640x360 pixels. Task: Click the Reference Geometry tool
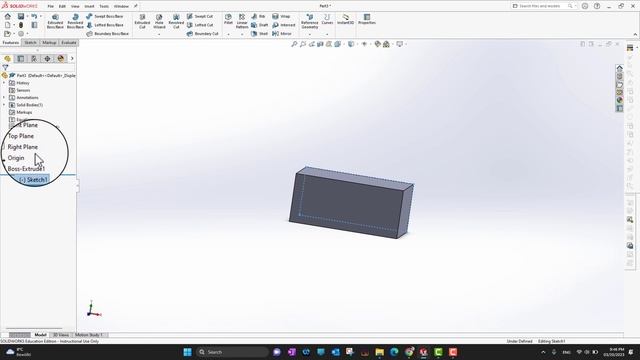coord(309,21)
